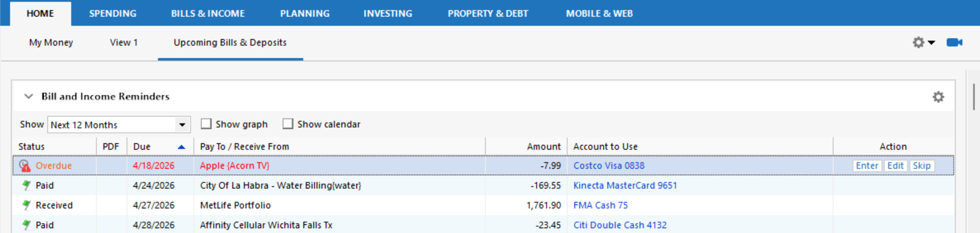This screenshot has width=980, height=233.
Task: Click the Overdue alert icon for Apple
Action: tap(25, 166)
